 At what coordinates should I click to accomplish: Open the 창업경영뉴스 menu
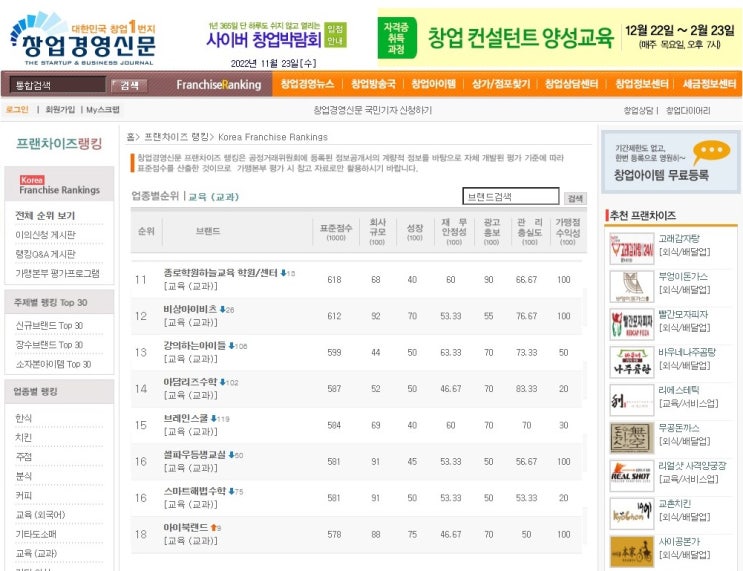pyautogui.click(x=308, y=84)
